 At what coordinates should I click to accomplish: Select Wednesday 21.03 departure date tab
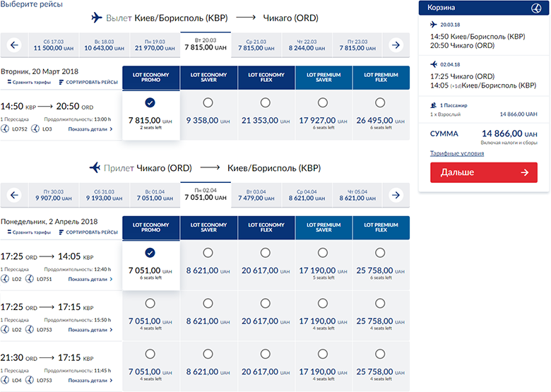tap(251, 45)
